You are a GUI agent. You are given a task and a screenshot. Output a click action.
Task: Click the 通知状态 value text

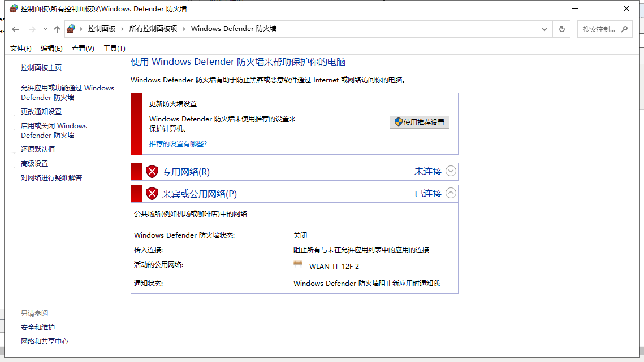(366, 283)
